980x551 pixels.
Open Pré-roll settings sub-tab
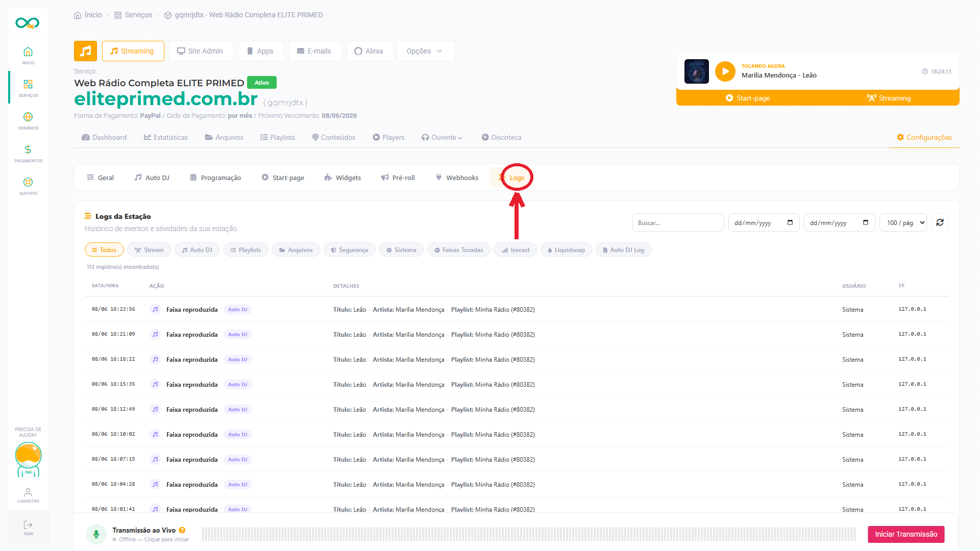coord(398,178)
